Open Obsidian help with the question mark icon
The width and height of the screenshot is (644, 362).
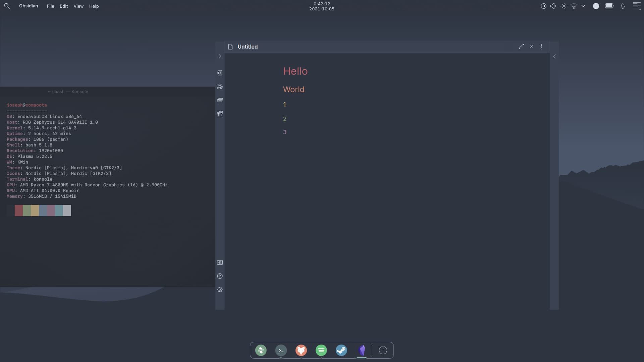[220, 276]
